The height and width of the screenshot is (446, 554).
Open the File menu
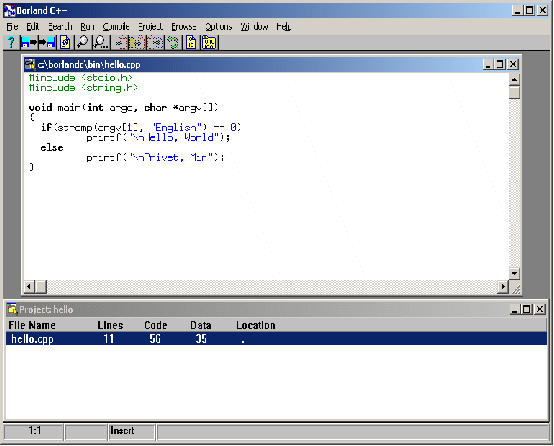point(12,27)
